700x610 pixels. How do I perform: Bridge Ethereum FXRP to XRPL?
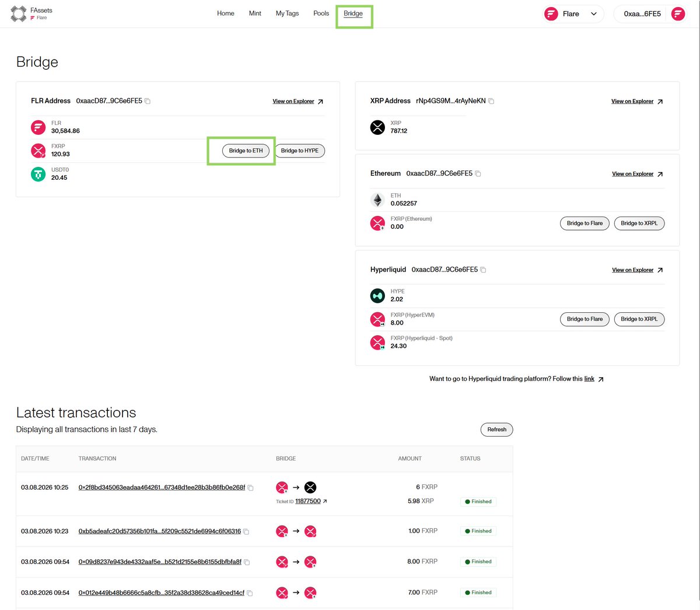click(x=639, y=223)
